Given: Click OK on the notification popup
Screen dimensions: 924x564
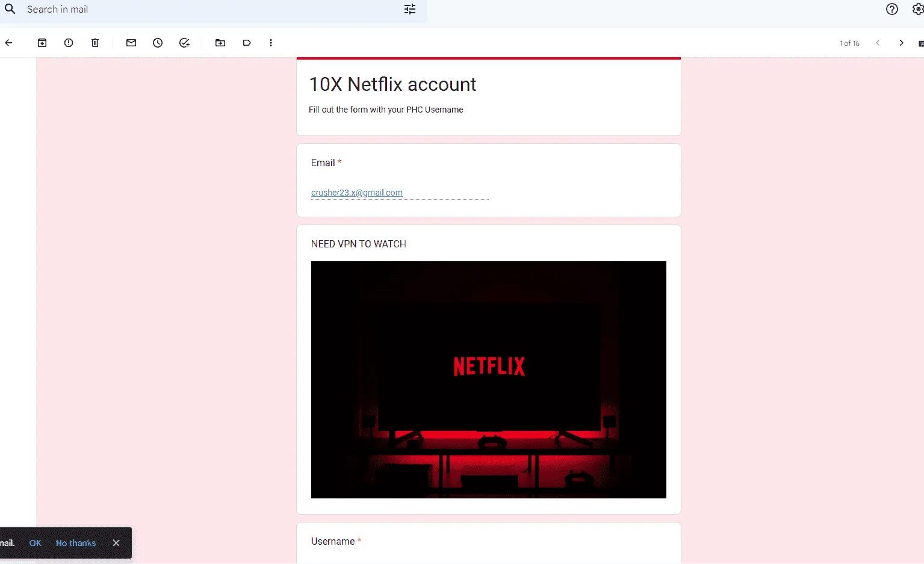Looking at the screenshot, I should 36,543.
